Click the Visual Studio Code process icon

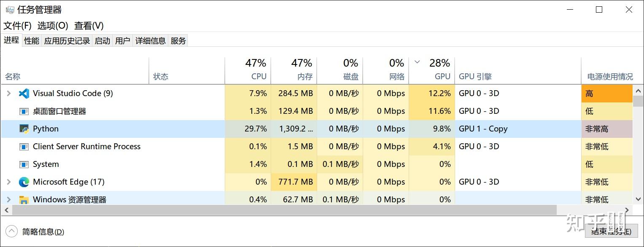coord(24,94)
